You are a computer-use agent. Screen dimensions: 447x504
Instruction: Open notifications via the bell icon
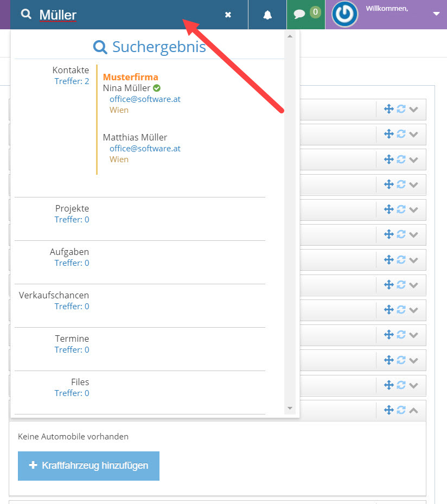267,14
